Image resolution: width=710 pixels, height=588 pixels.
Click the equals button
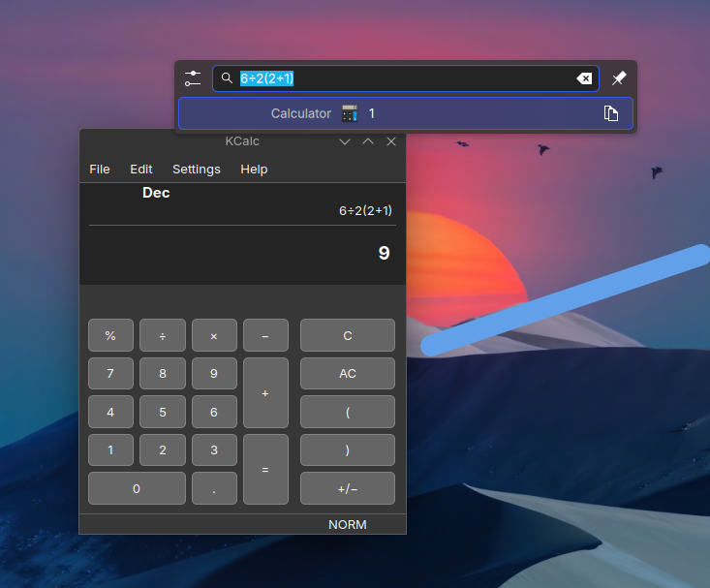tap(265, 469)
